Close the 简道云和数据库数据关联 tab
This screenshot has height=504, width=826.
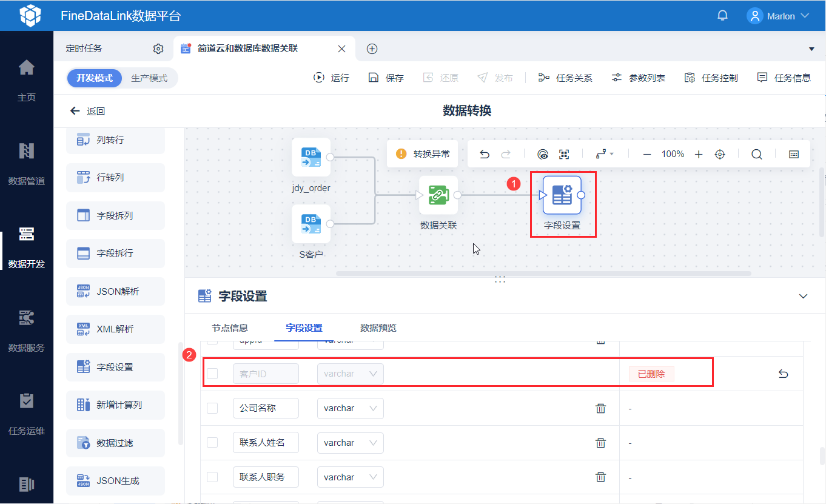pos(342,49)
